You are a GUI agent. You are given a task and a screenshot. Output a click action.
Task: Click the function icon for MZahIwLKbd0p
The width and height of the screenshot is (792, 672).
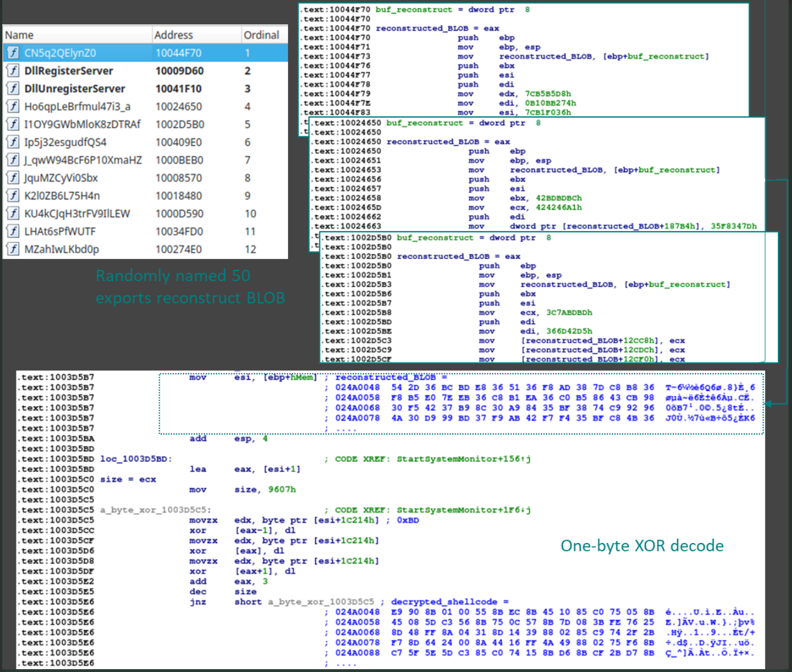(12, 249)
